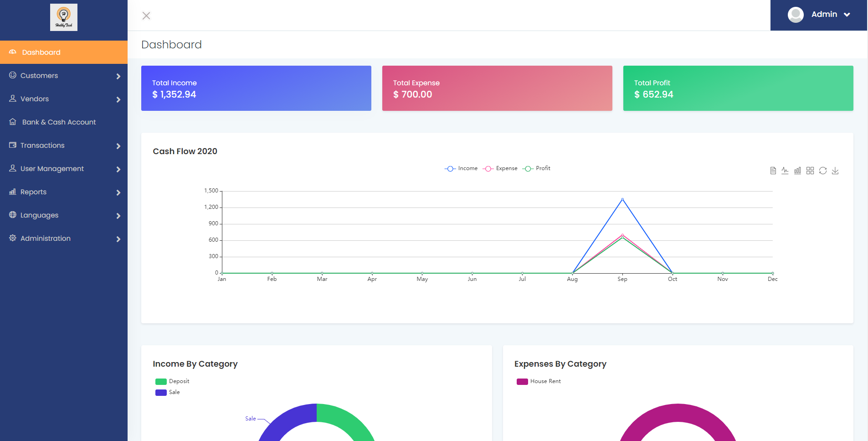Image resolution: width=868 pixels, height=441 pixels.
Task: Open the Dashboard menu item
Action: (64, 52)
